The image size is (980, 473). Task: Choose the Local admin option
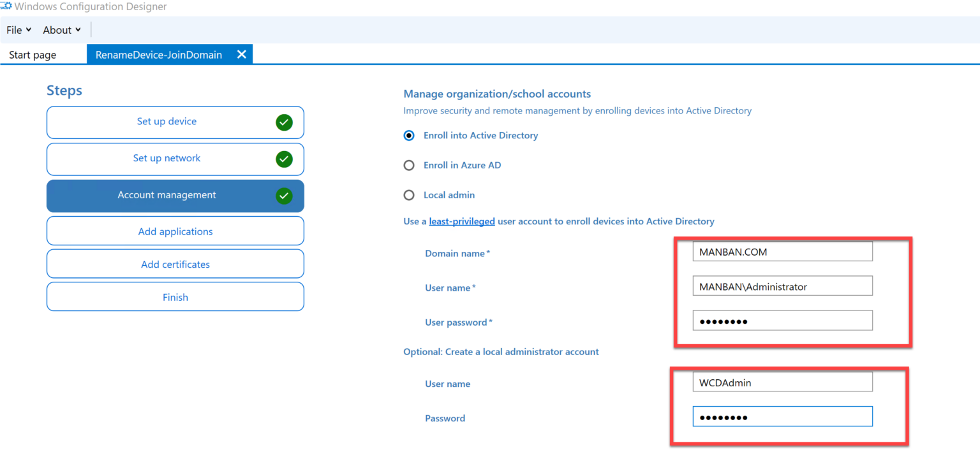click(x=408, y=195)
